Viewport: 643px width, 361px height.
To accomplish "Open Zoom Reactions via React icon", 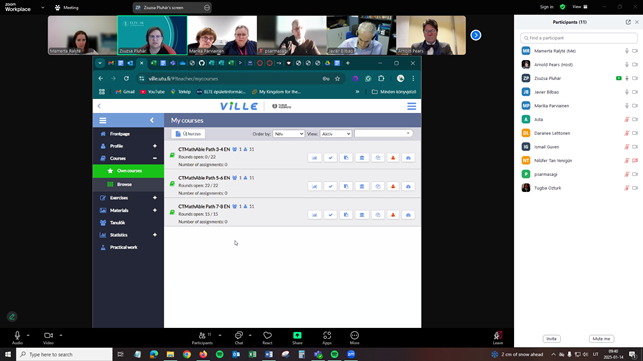I will (x=267, y=338).
